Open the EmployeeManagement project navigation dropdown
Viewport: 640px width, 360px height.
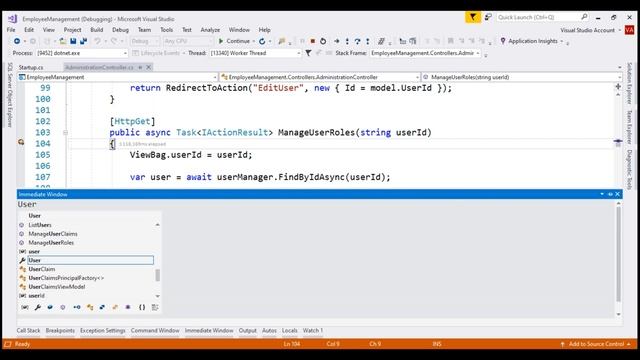click(118, 77)
